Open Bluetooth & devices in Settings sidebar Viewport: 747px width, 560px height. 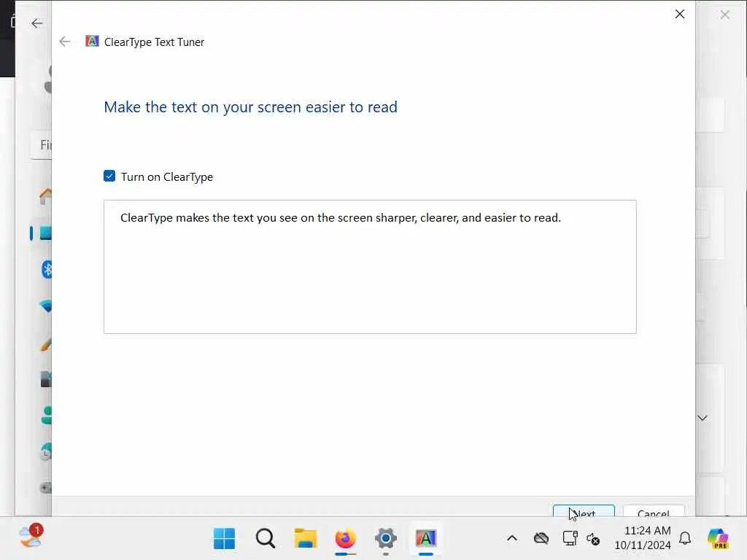coord(47,270)
